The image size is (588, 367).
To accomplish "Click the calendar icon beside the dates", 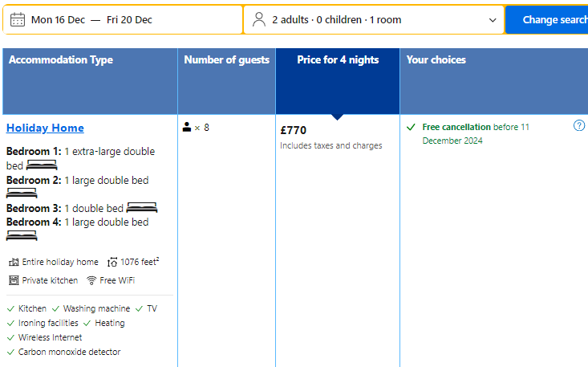I will pos(18,20).
